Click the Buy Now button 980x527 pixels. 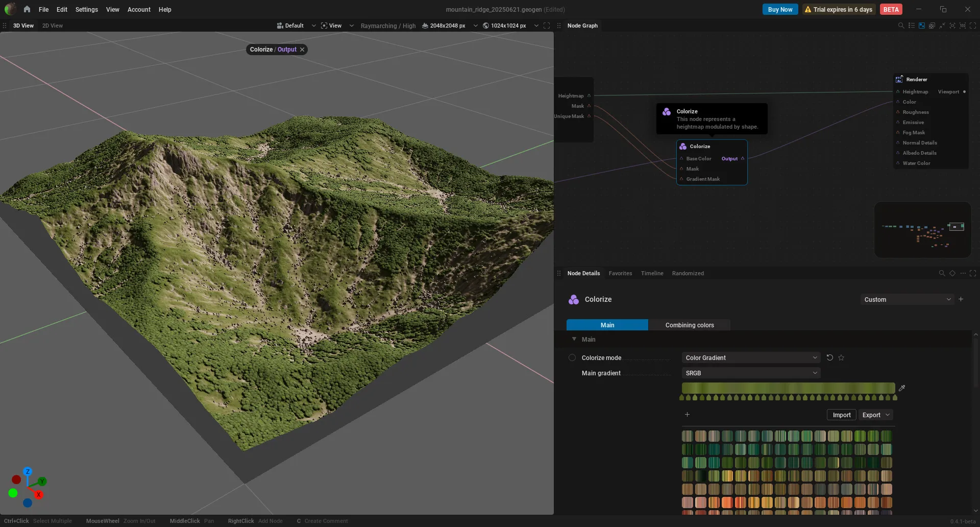(x=780, y=9)
